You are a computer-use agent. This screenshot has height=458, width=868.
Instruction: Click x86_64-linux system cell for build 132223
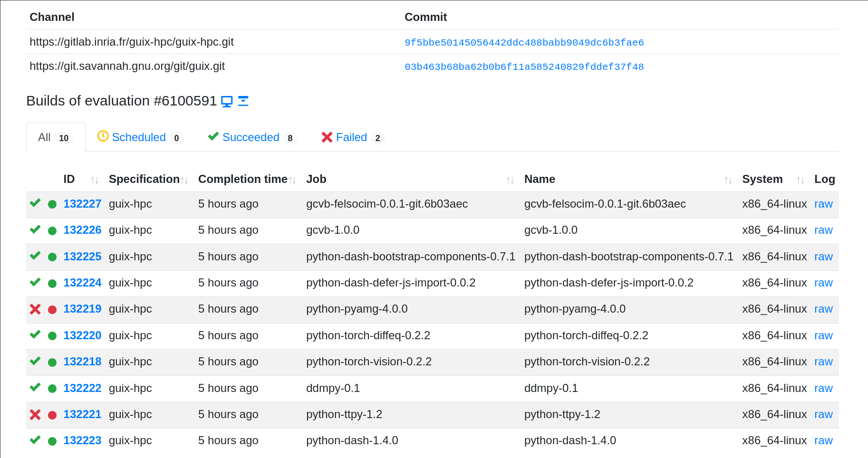click(x=774, y=440)
